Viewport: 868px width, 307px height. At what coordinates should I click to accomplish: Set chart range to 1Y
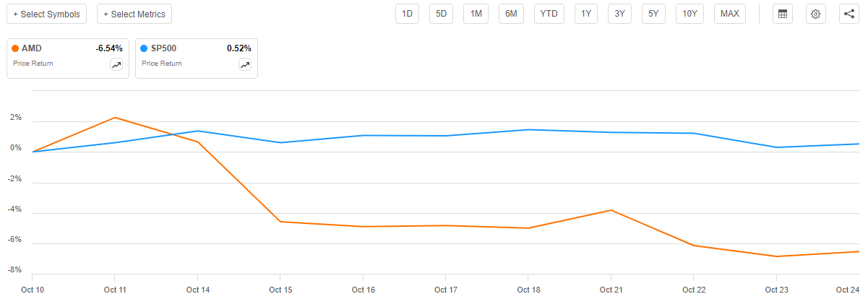(586, 14)
